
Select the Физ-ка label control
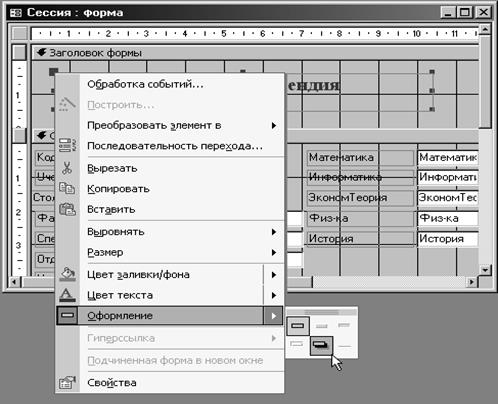360,218
